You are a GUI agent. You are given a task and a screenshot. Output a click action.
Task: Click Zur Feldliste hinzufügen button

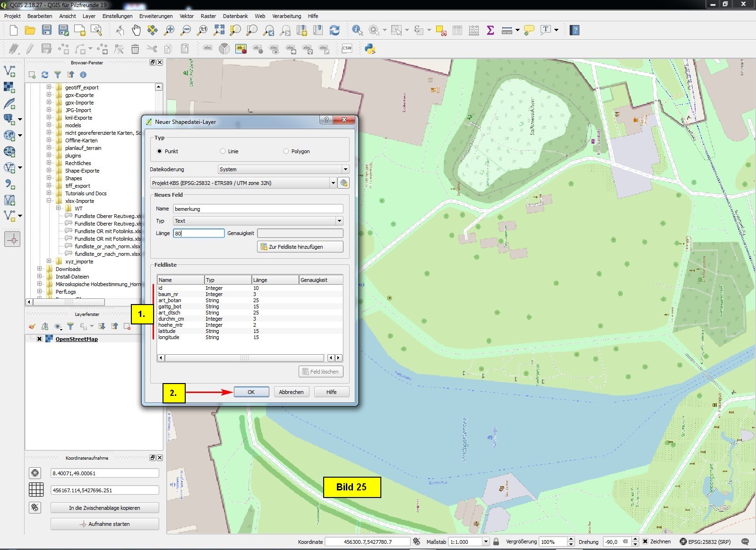300,247
